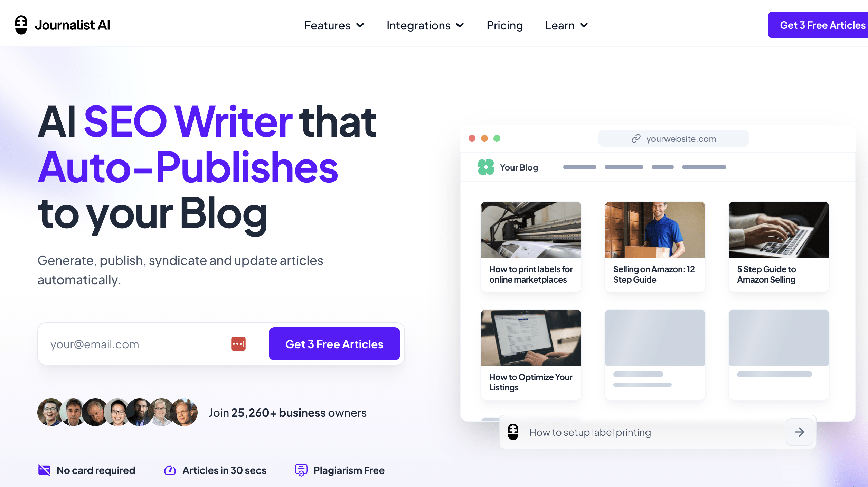868x487 pixels.
Task: Click the Journalist AI logo icon
Action: pos(21,25)
